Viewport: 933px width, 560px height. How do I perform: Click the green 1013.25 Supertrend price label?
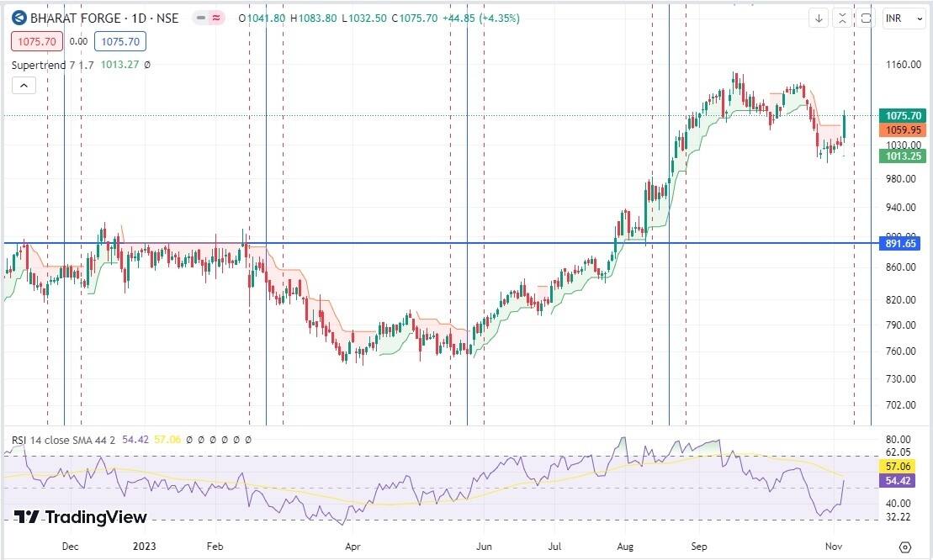tap(903, 156)
